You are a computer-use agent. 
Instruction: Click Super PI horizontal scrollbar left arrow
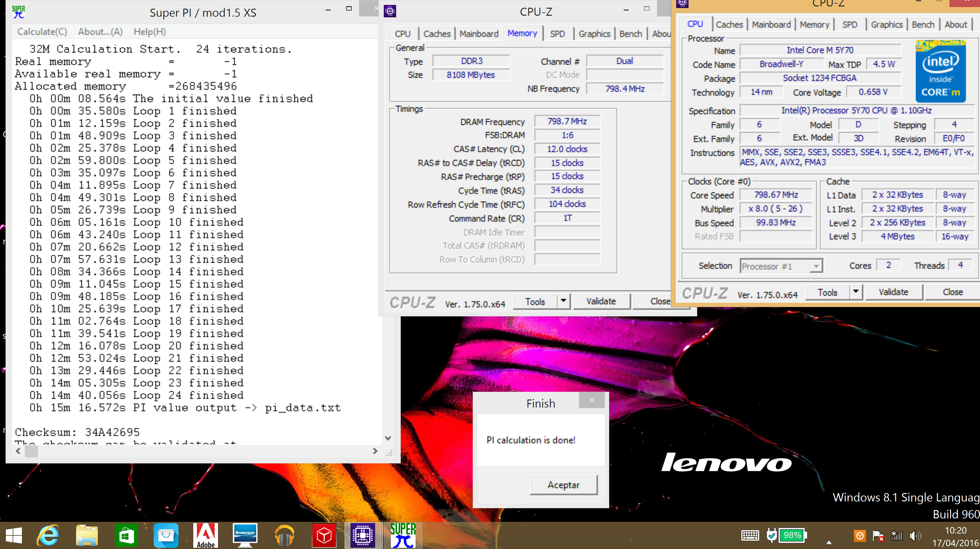(x=18, y=451)
